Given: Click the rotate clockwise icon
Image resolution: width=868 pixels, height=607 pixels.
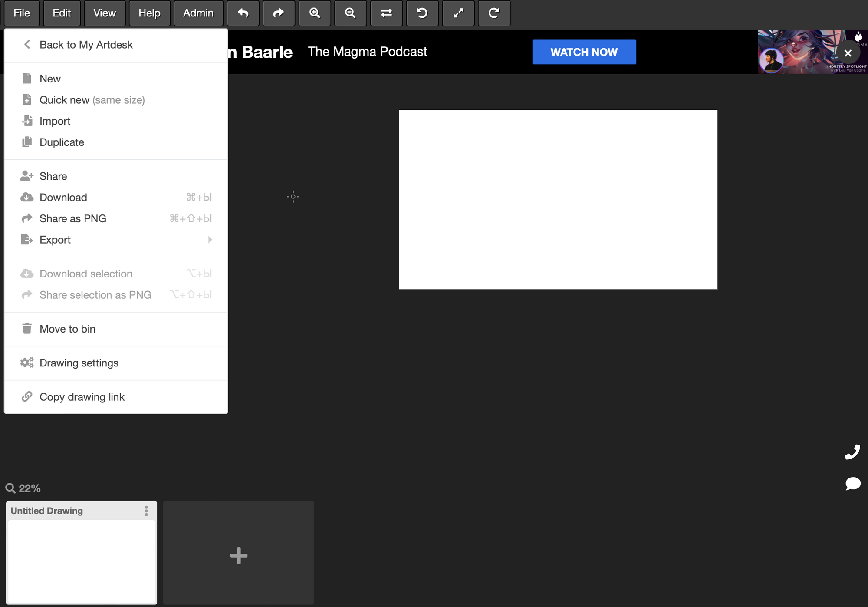Looking at the screenshot, I should [493, 13].
